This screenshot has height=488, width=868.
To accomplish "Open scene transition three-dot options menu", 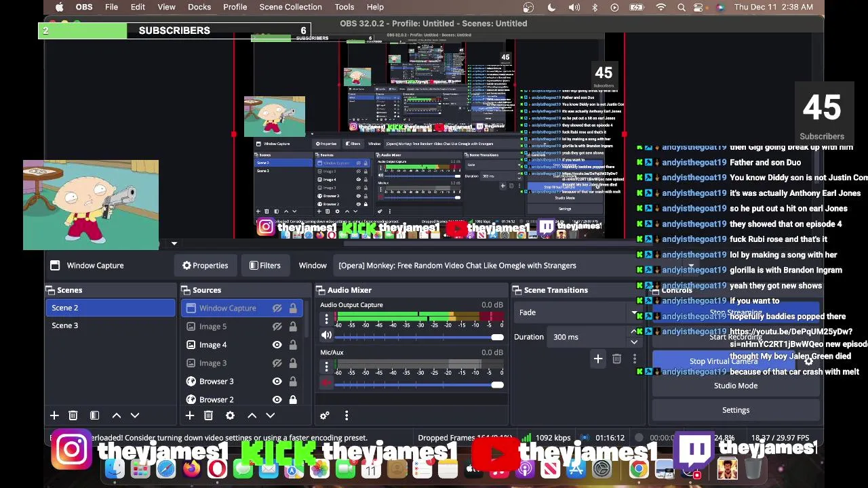I will click(635, 359).
